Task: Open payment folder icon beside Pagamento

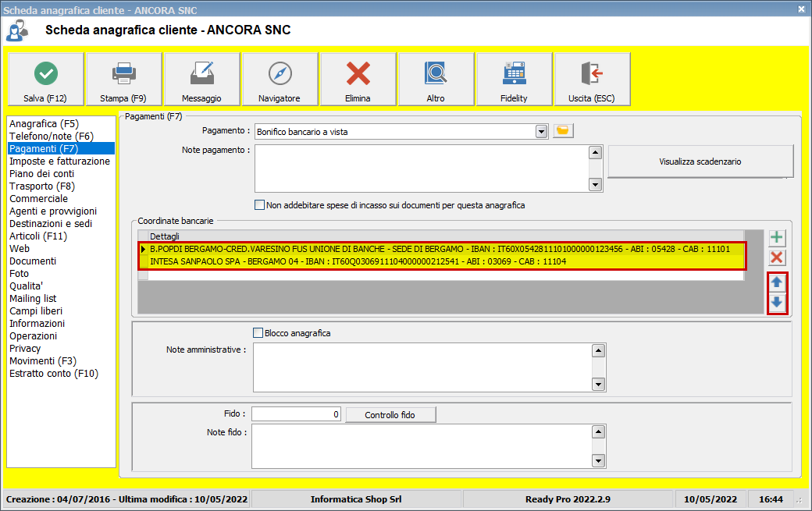Action: pyautogui.click(x=563, y=131)
